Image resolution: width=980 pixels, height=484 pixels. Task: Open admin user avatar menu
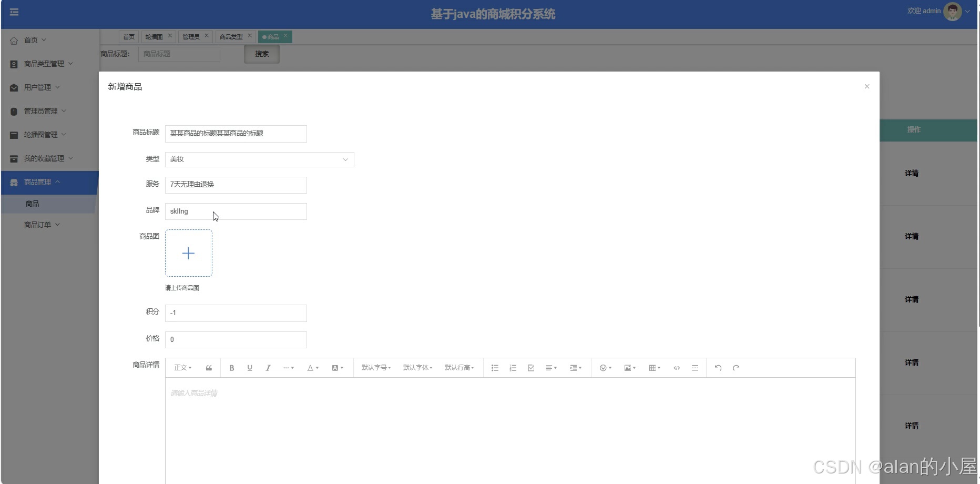(953, 11)
